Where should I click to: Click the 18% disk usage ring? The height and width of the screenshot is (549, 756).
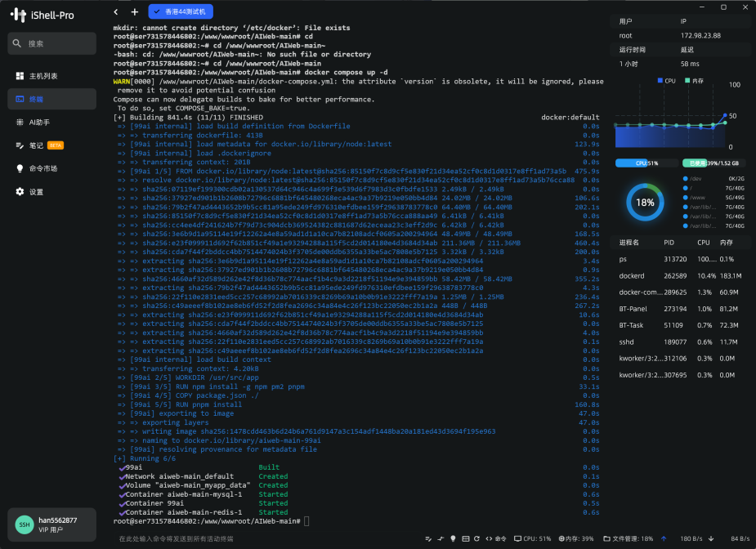click(645, 203)
